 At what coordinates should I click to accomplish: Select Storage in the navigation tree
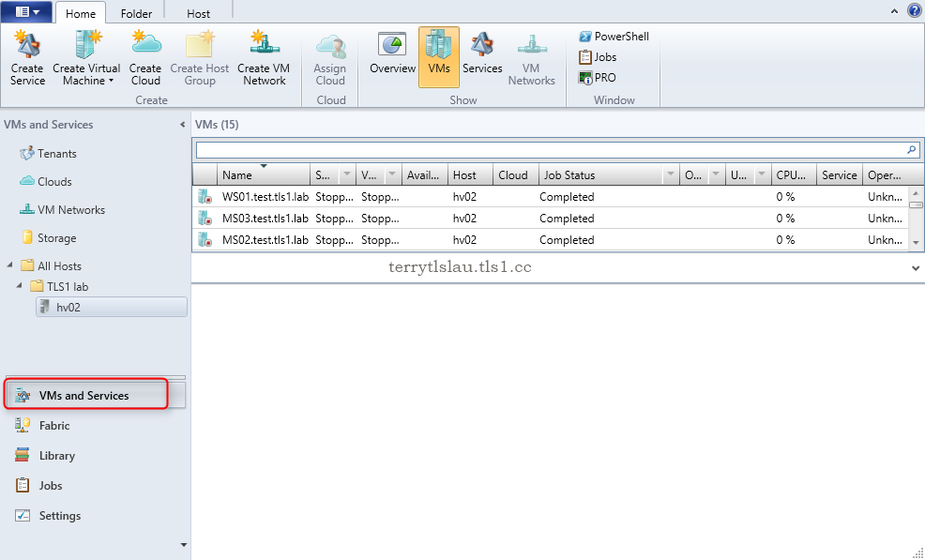tap(50, 238)
